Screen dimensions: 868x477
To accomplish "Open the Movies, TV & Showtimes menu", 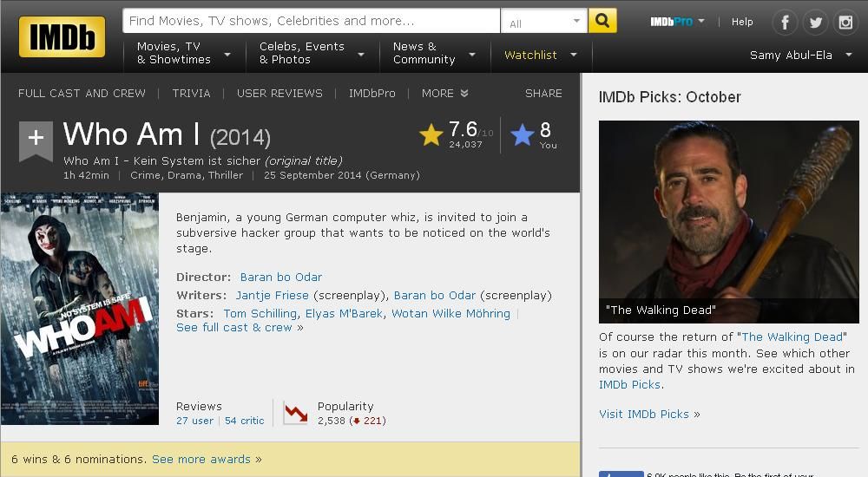I will (184, 53).
